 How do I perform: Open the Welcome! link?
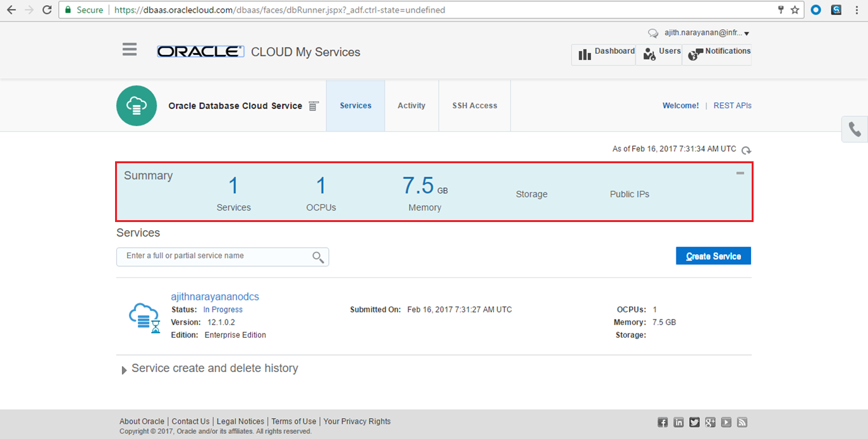680,106
